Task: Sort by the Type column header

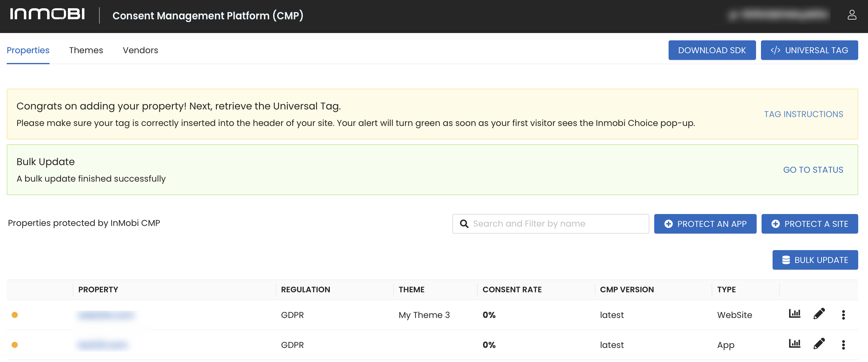Action: tap(726, 289)
